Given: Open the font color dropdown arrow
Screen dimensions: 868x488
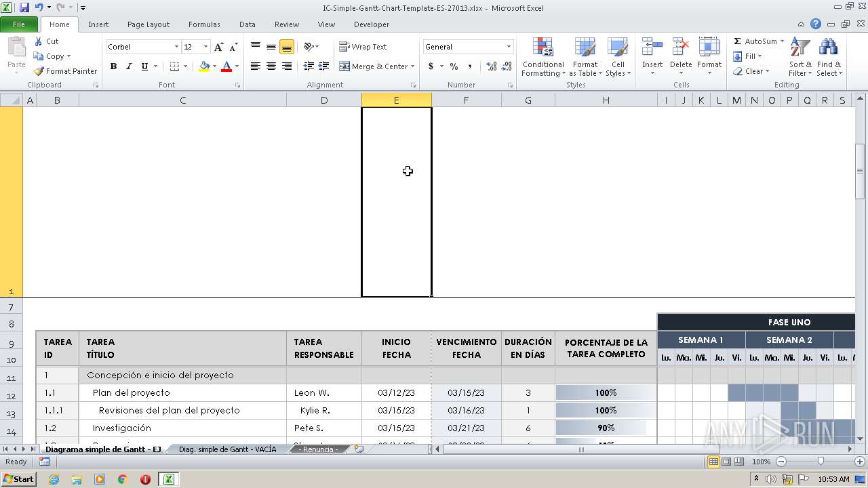Looking at the screenshot, I should pos(237,66).
